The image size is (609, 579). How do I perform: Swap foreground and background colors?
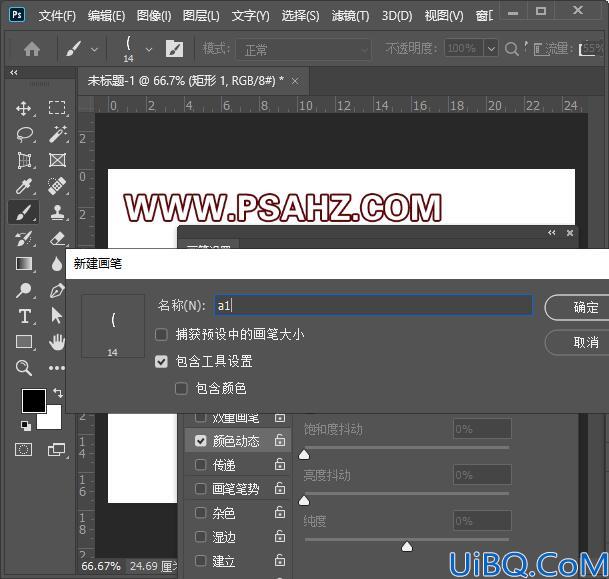[58, 393]
